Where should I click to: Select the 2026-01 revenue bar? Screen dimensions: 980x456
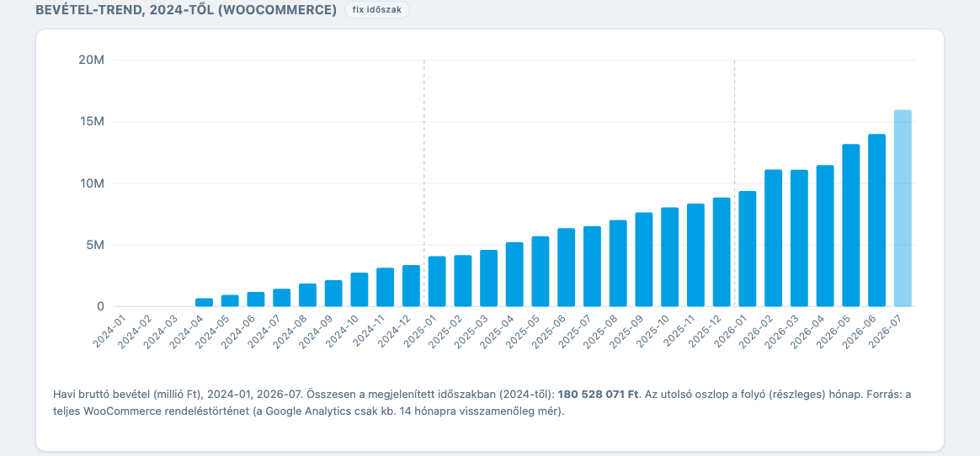[x=748, y=249]
